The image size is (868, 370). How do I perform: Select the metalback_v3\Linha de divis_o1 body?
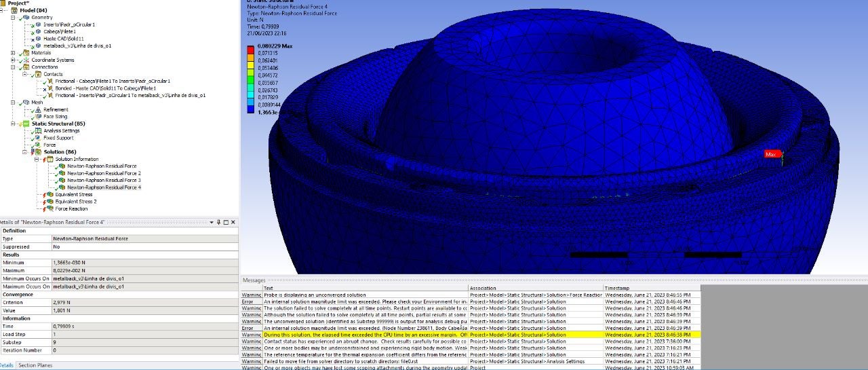coord(77,45)
